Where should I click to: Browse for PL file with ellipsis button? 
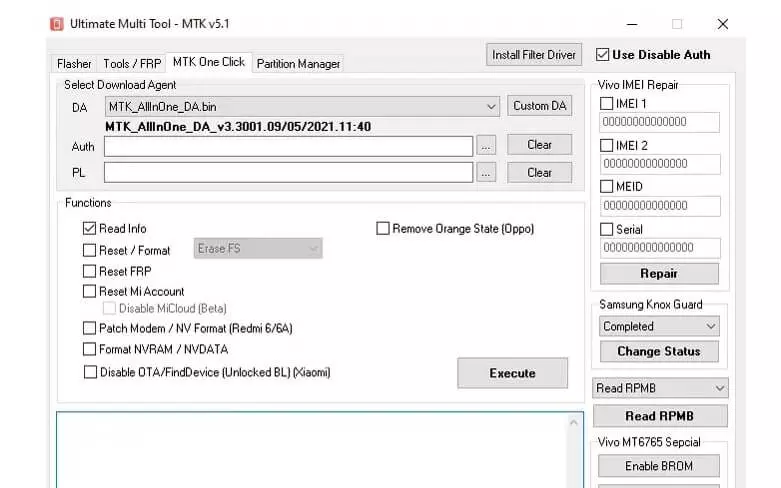pyautogui.click(x=486, y=173)
